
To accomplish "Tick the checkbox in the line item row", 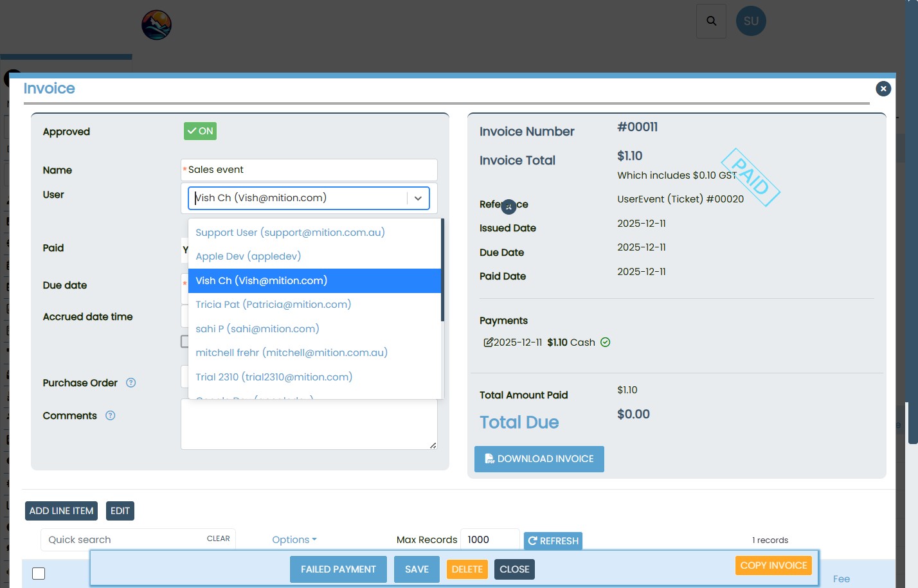I will coord(39,573).
